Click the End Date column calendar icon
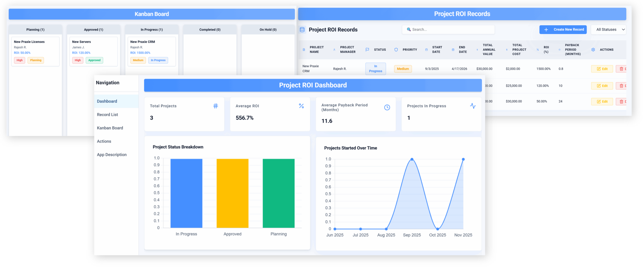Viewport: 644px width, 267px height. coord(453,50)
